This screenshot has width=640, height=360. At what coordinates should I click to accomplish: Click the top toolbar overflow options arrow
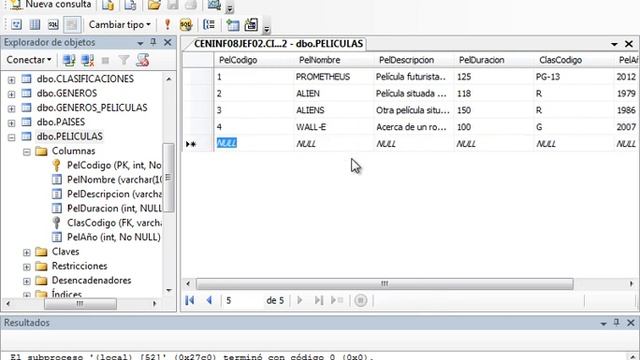point(230,8)
